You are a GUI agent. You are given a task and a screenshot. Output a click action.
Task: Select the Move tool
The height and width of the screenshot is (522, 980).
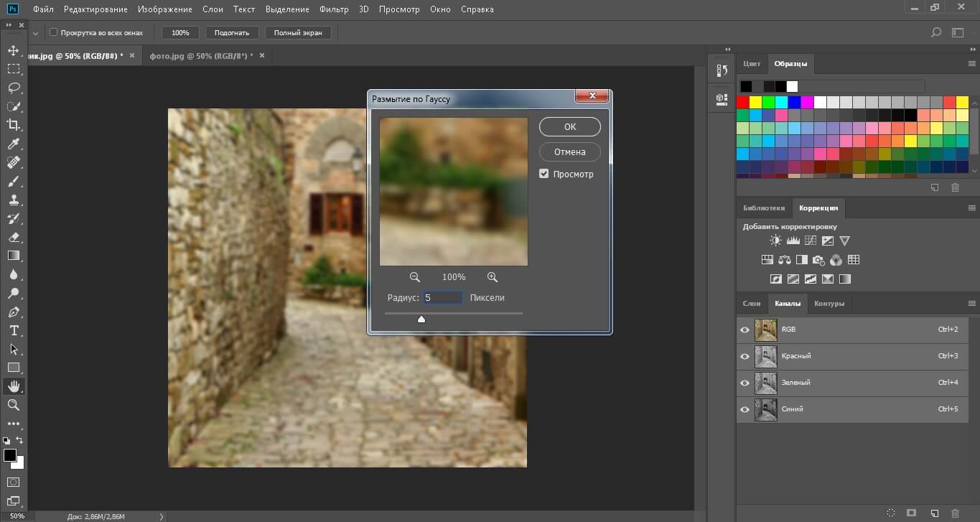[13, 50]
